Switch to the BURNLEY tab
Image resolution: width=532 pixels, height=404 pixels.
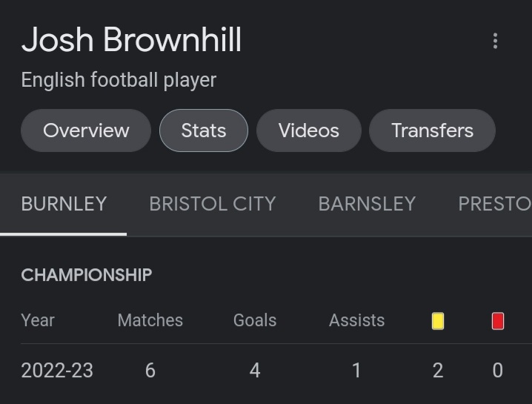pos(64,204)
